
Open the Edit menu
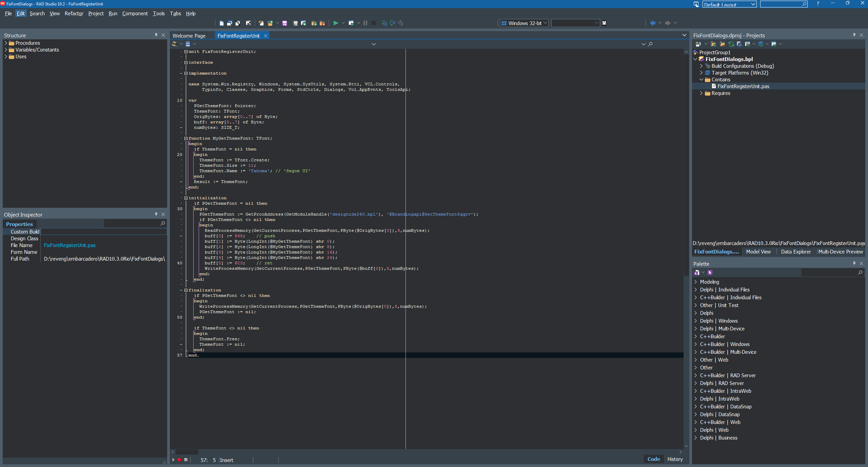point(21,14)
